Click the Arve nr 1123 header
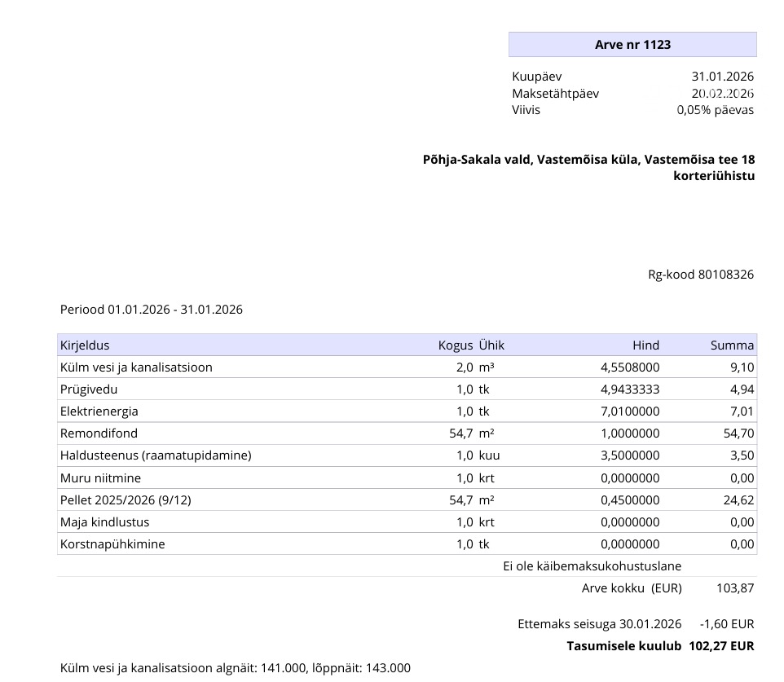Image resolution: width=784 pixels, height=682 pixels. click(x=632, y=45)
